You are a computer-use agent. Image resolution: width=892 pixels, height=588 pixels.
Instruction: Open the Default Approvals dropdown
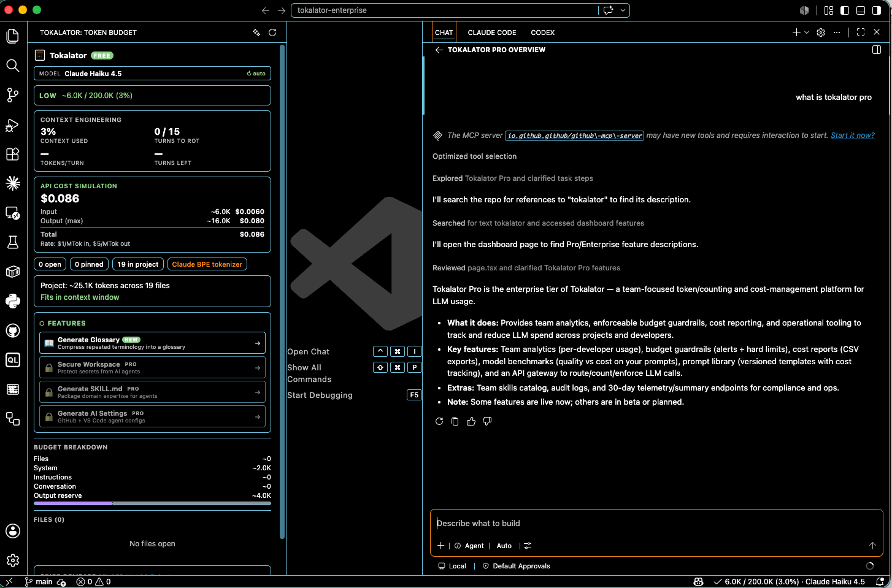click(517, 566)
